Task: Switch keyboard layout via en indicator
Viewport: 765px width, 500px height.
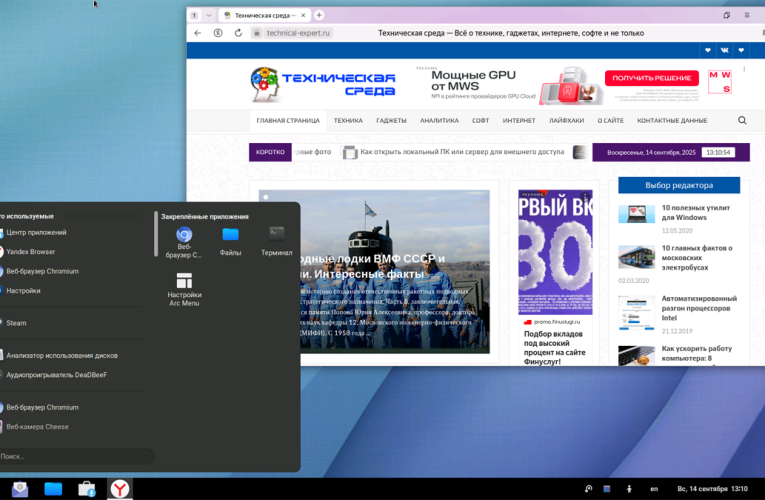Action: [x=654, y=489]
